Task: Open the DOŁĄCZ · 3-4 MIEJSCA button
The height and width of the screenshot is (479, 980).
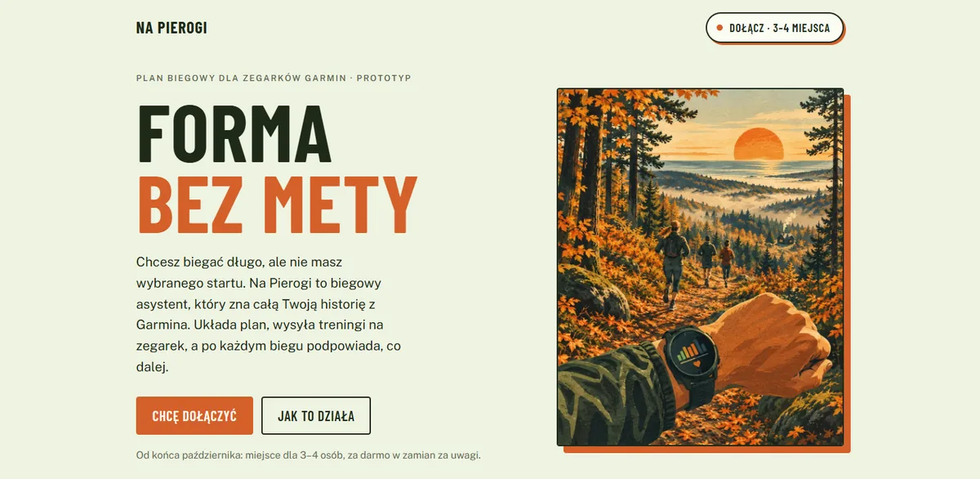Action: [x=774, y=28]
